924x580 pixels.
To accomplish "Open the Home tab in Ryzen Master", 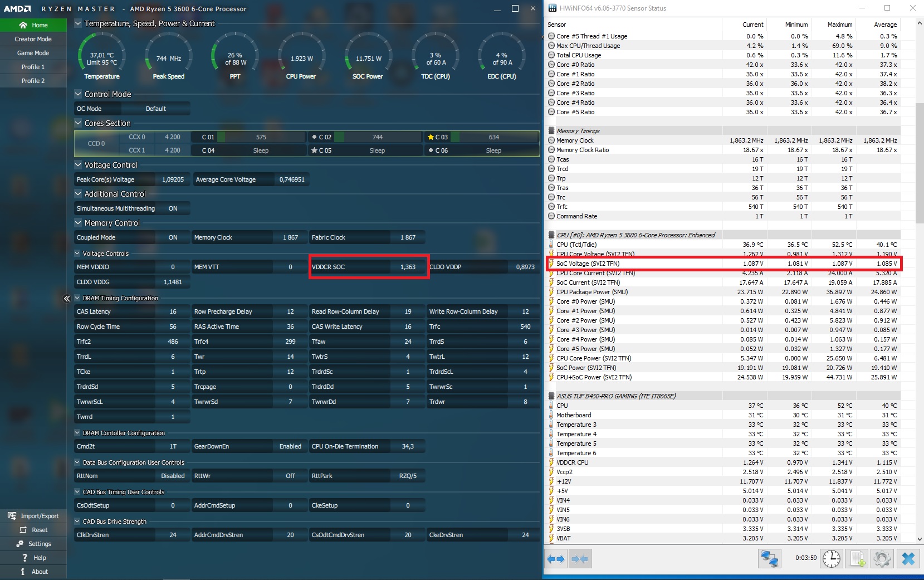I will (x=33, y=25).
